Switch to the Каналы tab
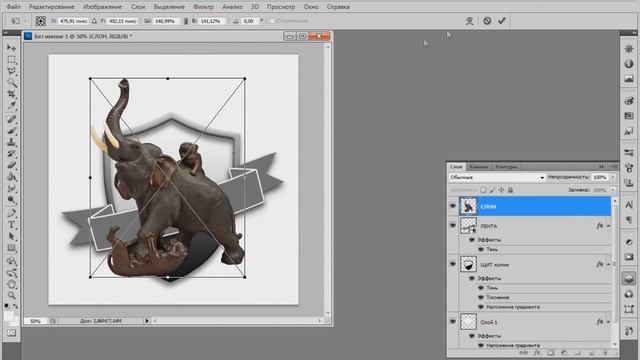 pos(478,167)
